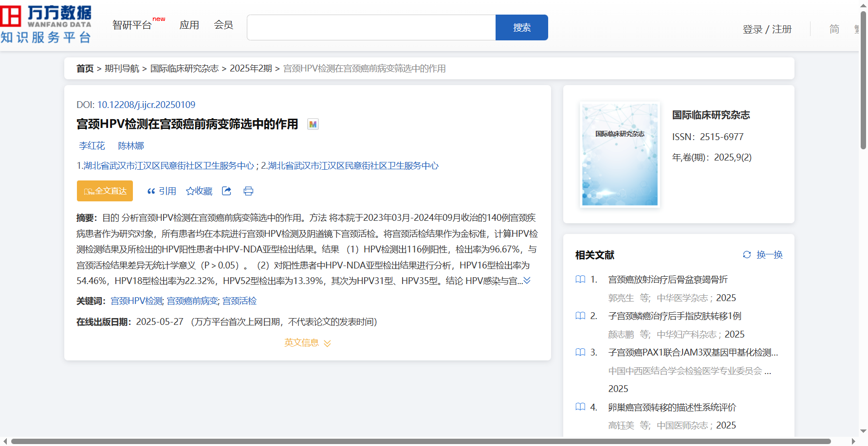Open 期刊导航 breadcrumb link
Viewport: 868px width, 446px height.
[x=122, y=69]
